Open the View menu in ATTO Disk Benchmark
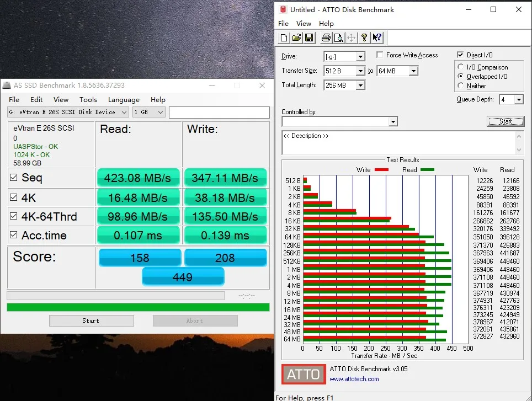 tap(304, 23)
